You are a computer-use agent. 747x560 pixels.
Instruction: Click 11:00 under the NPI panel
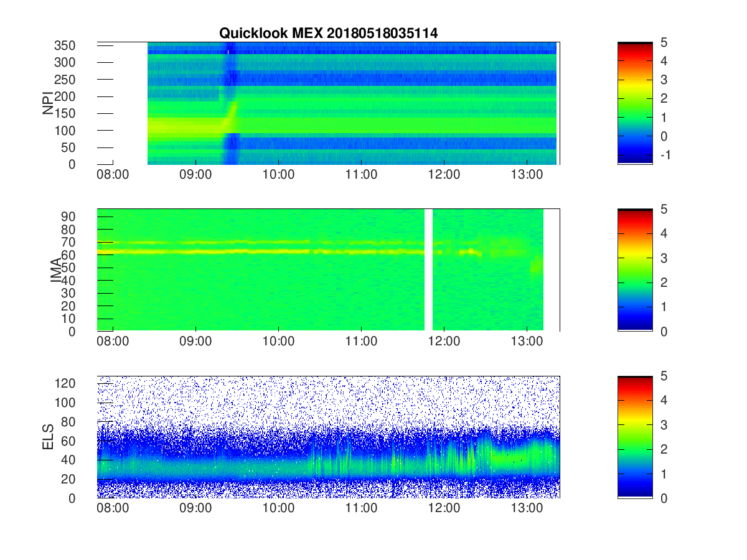361,174
